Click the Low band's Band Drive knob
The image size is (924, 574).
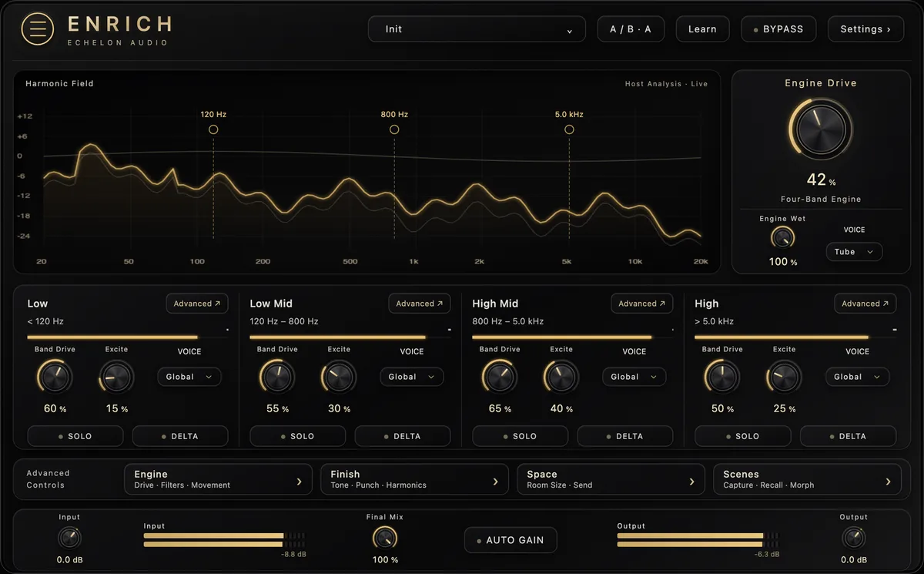55,378
